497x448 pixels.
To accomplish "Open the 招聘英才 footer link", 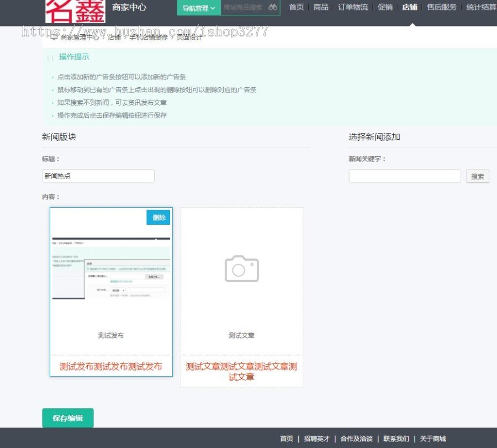I will click(x=316, y=438).
